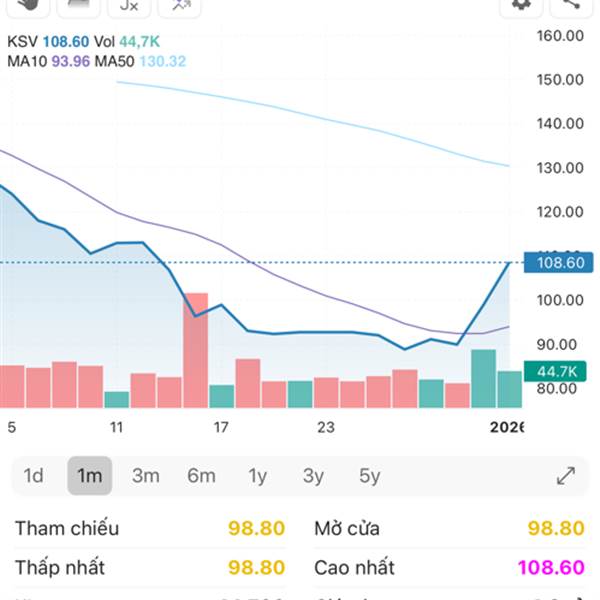The height and width of the screenshot is (600, 600).
Task: Tap the tallest red volume bar
Action: pos(195,350)
